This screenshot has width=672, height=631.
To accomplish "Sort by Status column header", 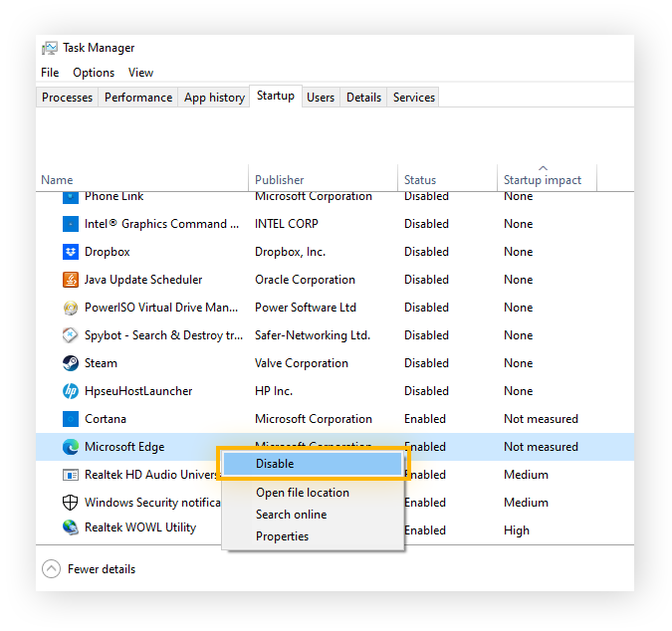I will 420,180.
